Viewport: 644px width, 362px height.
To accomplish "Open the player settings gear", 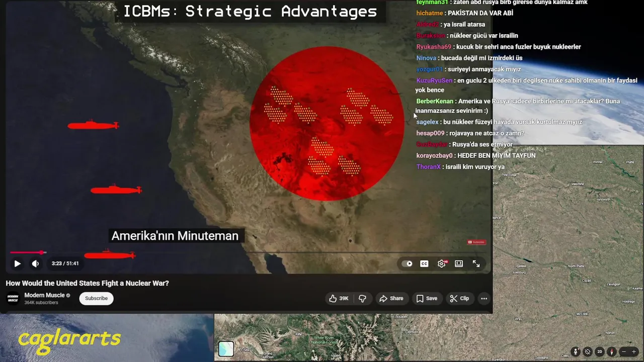I will (x=441, y=263).
